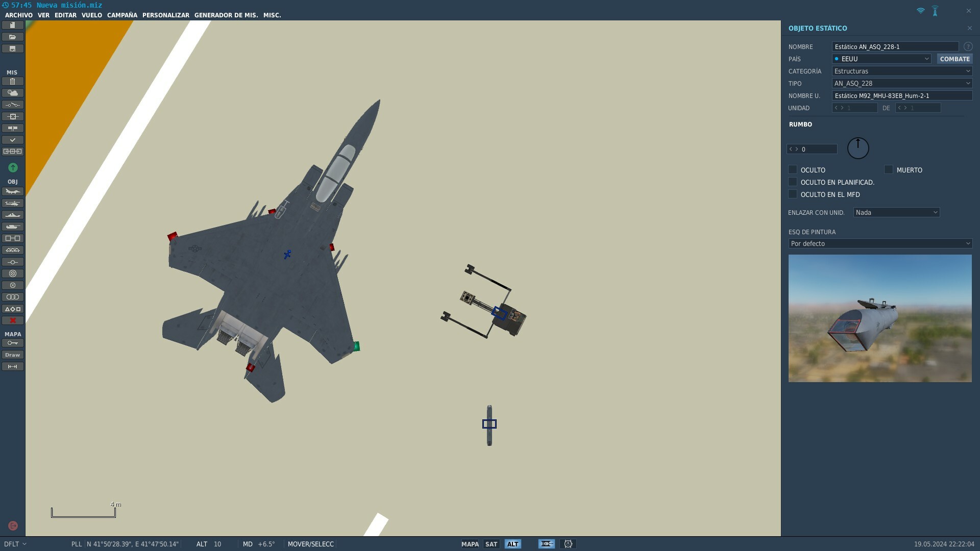This screenshot has height=551, width=980.
Task: Open the CATEGORÍA dropdown
Action: click(902, 71)
